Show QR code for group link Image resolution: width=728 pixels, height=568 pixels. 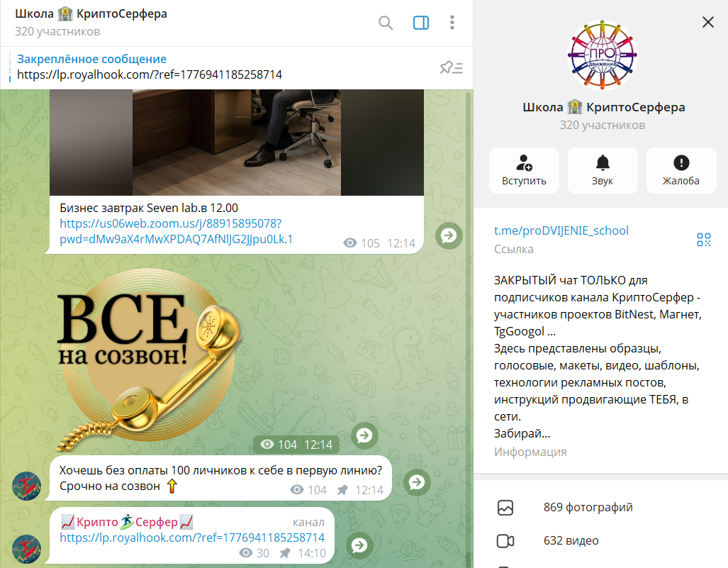tap(703, 240)
